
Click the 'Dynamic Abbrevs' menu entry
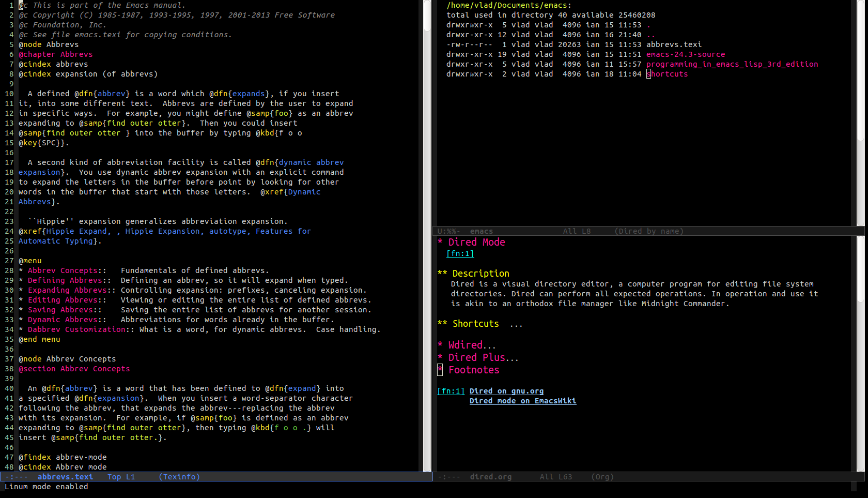pyautogui.click(x=63, y=320)
